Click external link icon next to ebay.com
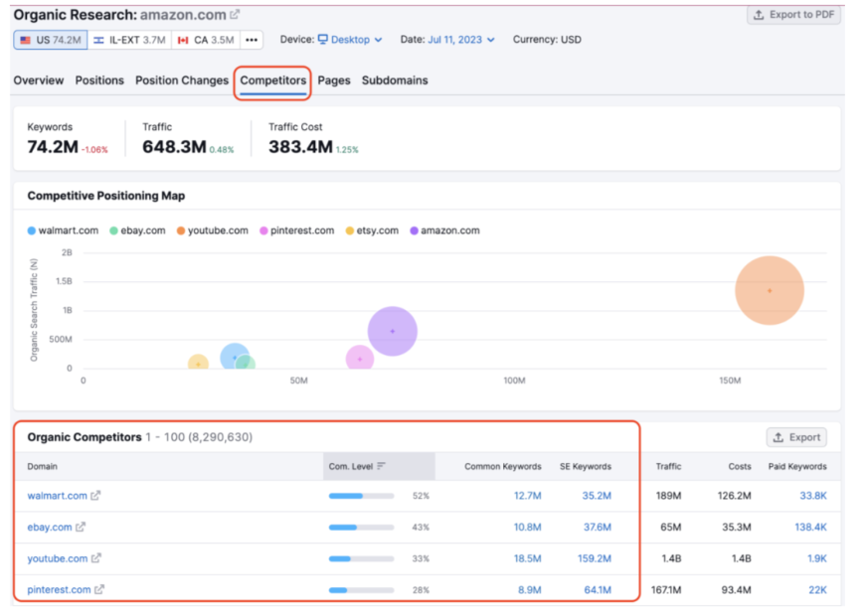Image resolution: width=866 pixels, height=616 pixels. point(81,527)
